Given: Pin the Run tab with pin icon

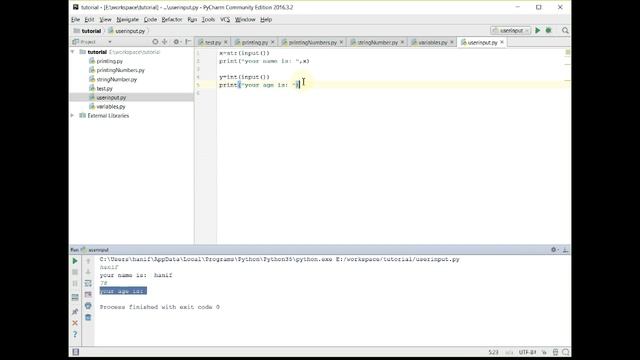Looking at the screenshot, I should pos(75,312).
